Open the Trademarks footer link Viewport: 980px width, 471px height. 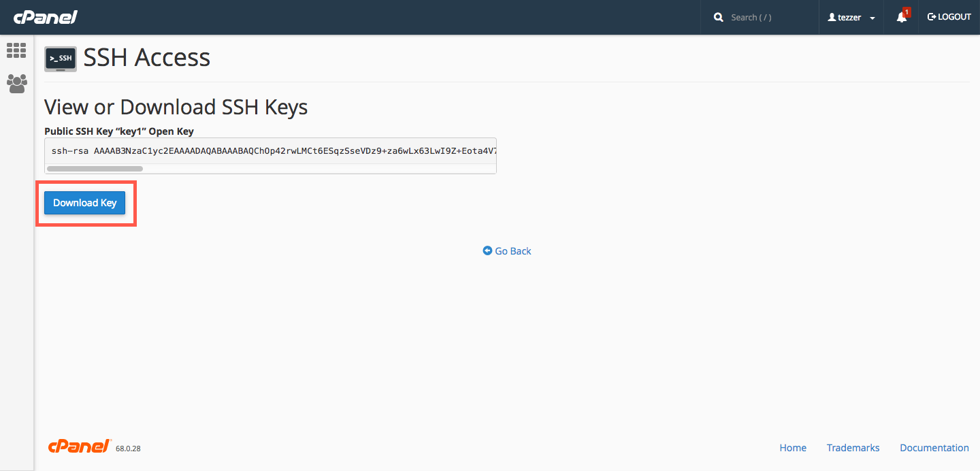pyautogui.click(x=853, y=448)
